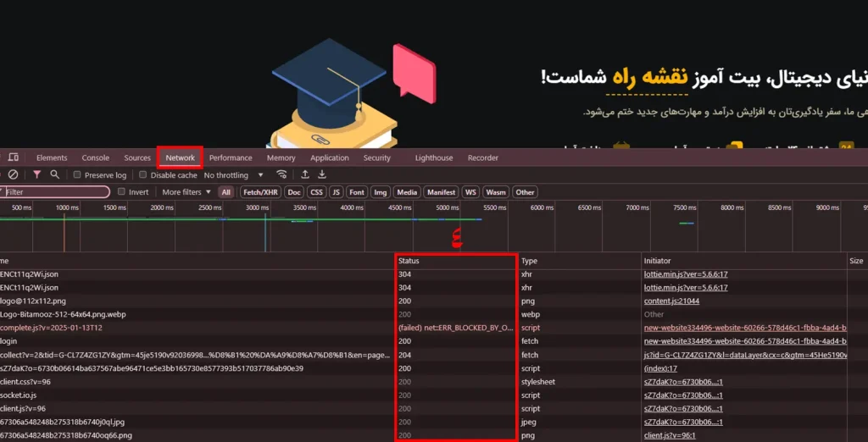Sort requests by Status column header
The height and width of the screenshot is (442, 868).
(x=409, y=261)
